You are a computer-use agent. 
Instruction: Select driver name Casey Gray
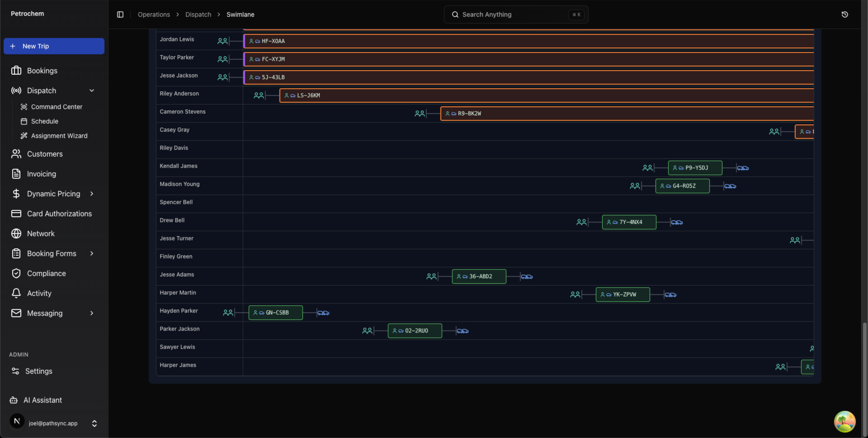pos(174,130)
